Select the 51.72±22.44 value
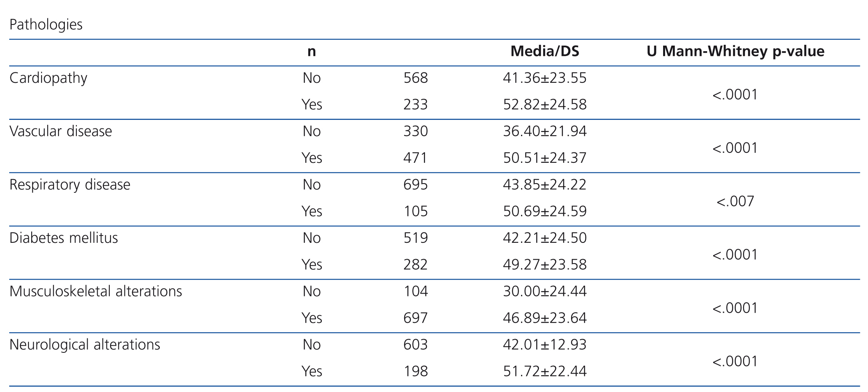868x392 pixels. click(545, 371)
